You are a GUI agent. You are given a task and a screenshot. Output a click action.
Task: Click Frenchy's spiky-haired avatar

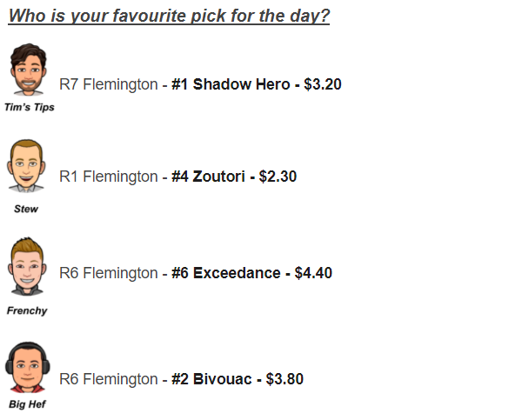pos(27,266)
